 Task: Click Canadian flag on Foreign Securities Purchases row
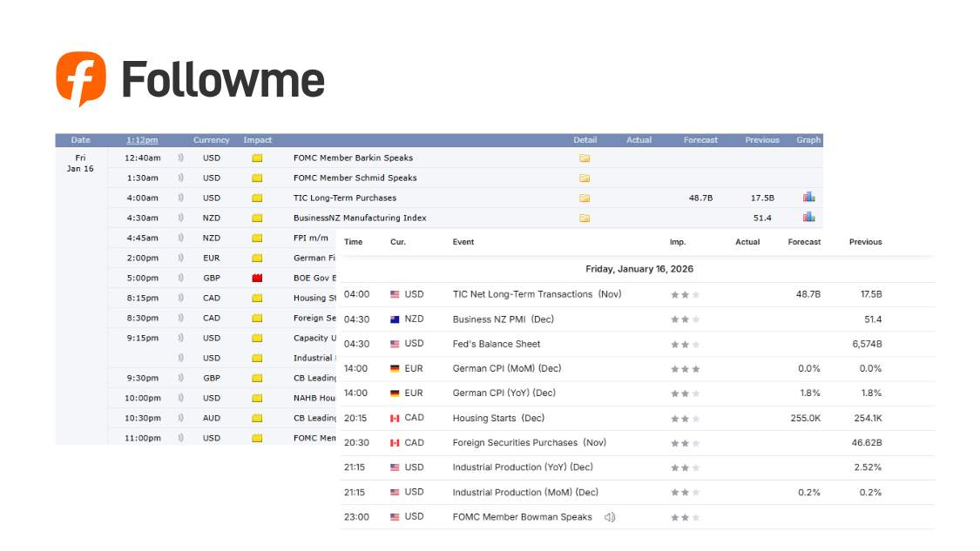coord(395,442)
